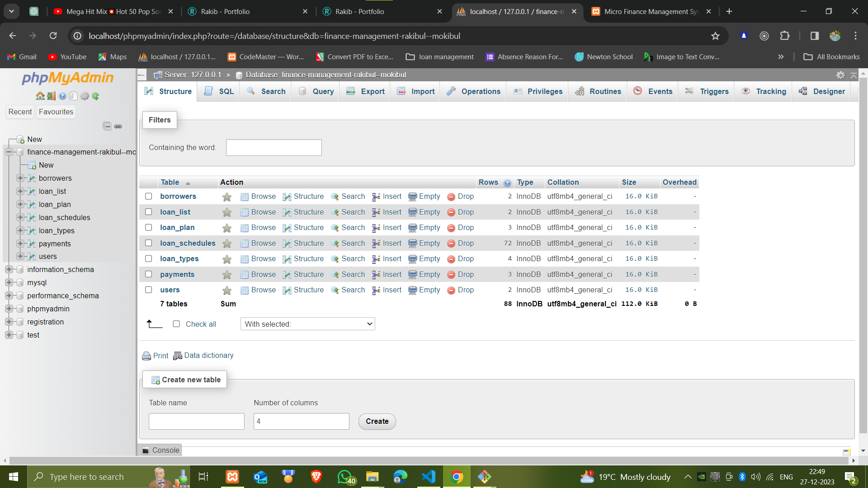Tick the loan_plan table checkbox
The height and width of the screenshot is (488, 868).
pyautogui.click(x=148, y=227)
